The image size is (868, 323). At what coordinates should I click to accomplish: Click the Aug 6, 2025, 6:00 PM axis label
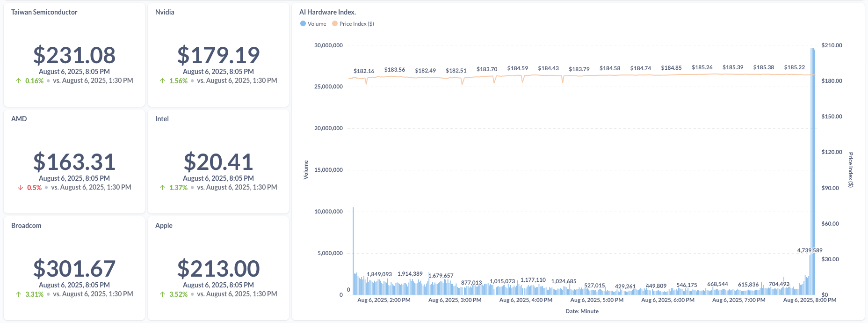pos(668,300)
